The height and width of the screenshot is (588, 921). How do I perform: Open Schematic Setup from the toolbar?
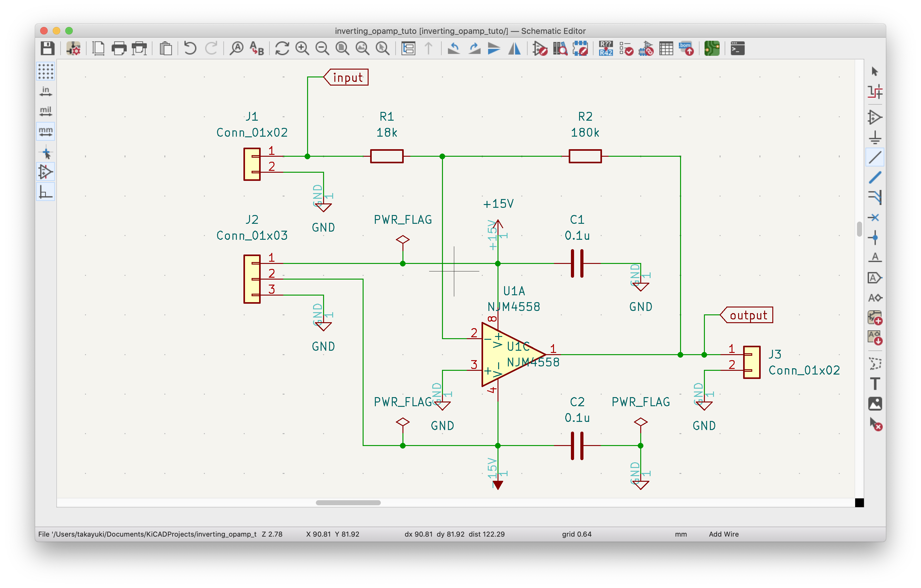pyautogui.click(x=73, y=49)
